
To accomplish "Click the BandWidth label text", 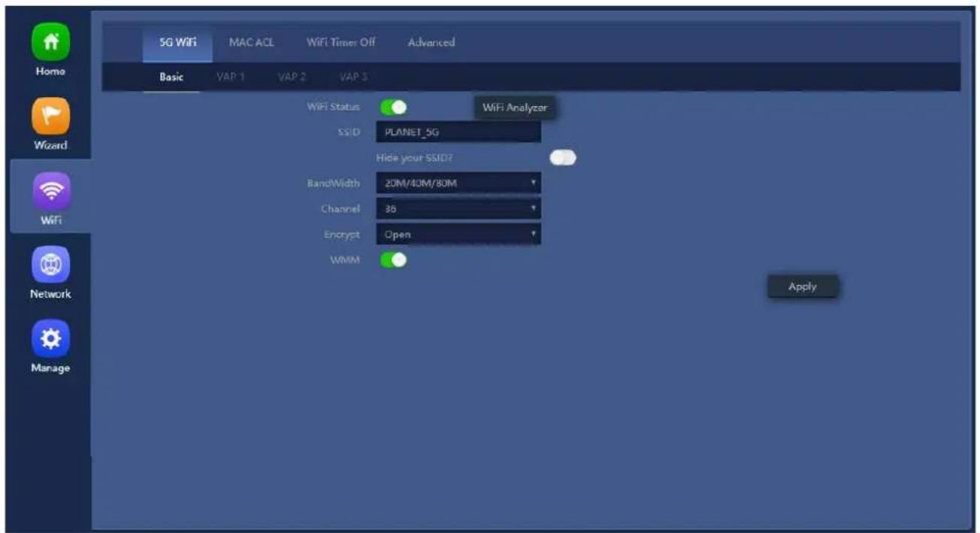I will click(x=334, y=183).
